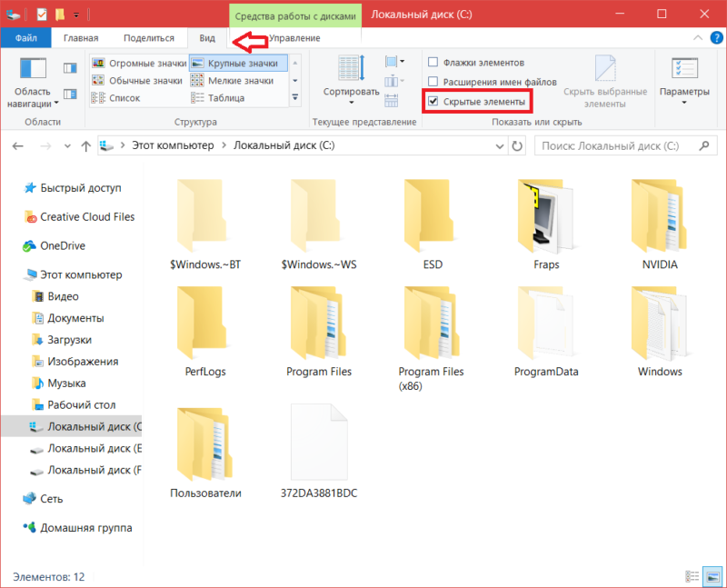Toggle the details pane icon
This screenshot has height=588, width=727.
(70, 95)
